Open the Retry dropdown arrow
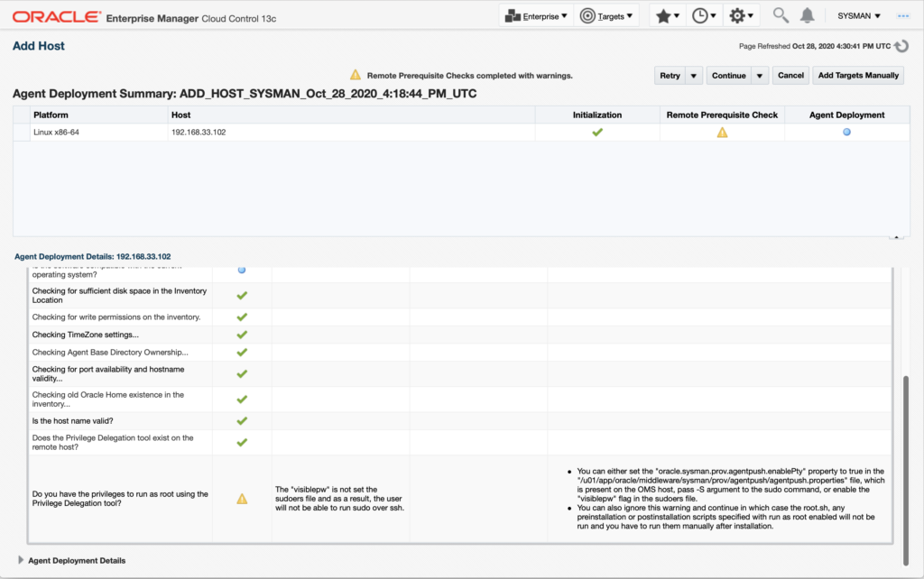This screenshot has height=579, width=924. pyautogui.click(x=694, y=76)
